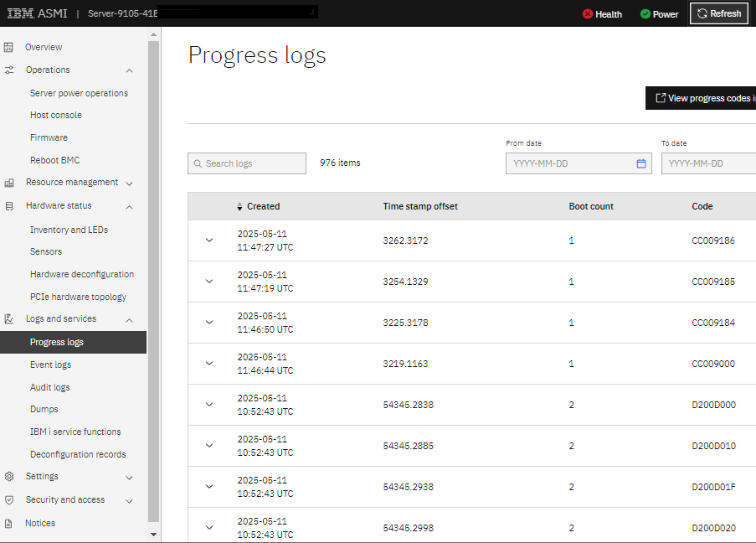Click the Refresh button
The width and height of the screenshot is (756, 543).
pyautogui.click(x=719, y=13)
